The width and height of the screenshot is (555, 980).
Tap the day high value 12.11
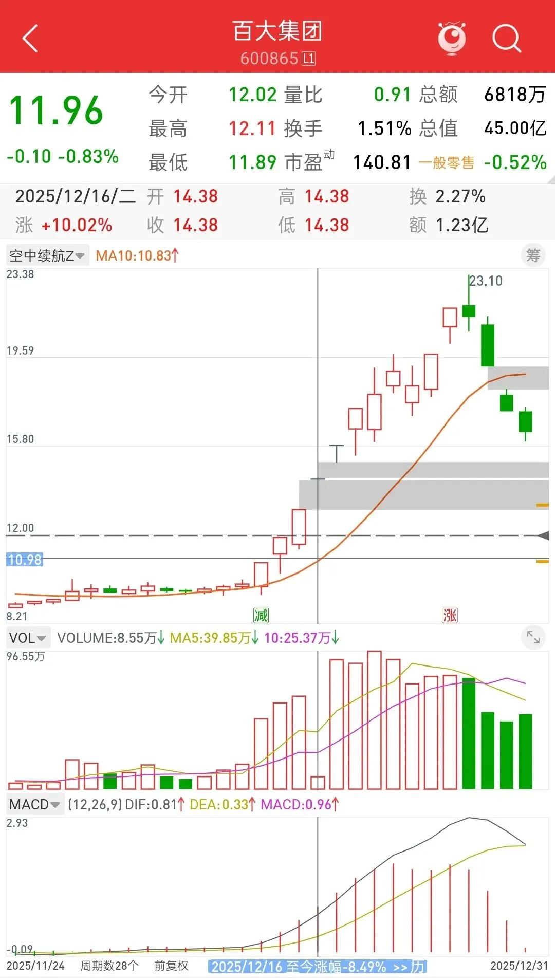pyautogui.click(x=252, y=128)
